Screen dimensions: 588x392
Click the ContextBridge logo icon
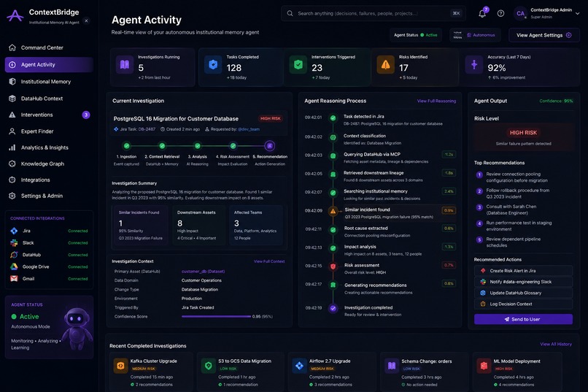click(15, 16)
